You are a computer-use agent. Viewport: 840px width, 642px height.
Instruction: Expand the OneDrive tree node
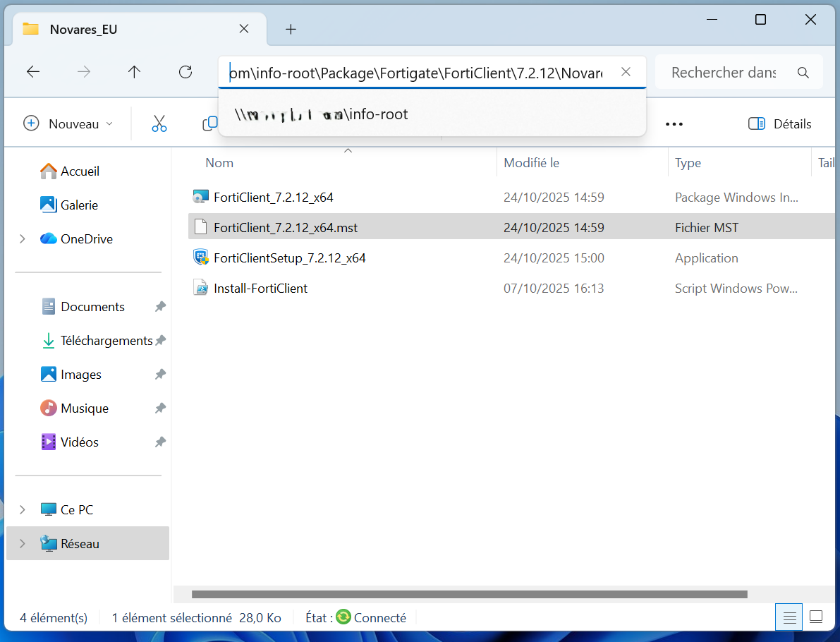[x=23, y=239]
